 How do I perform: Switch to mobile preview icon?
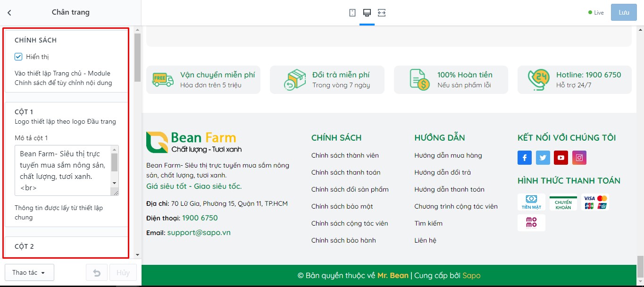[x=352, y=13]
